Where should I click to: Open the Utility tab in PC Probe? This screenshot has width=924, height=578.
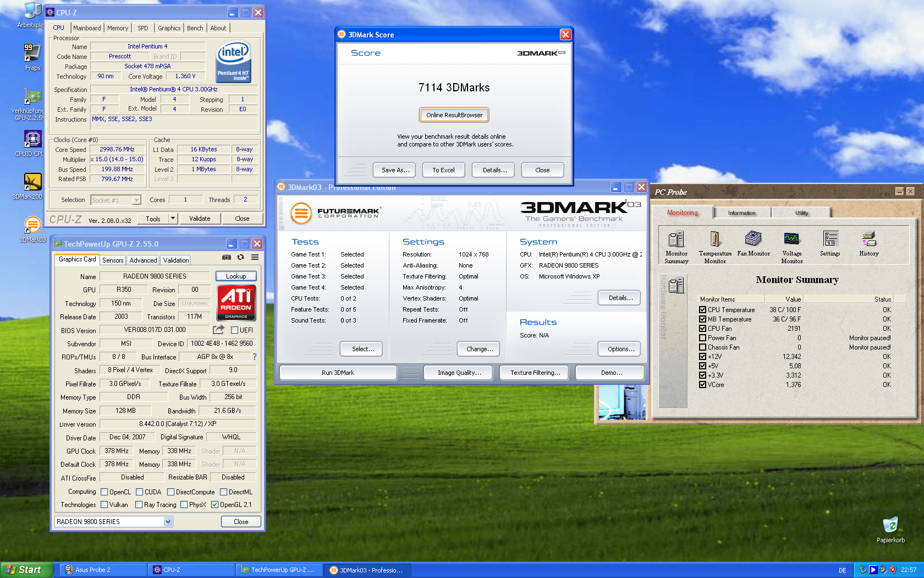801,213
